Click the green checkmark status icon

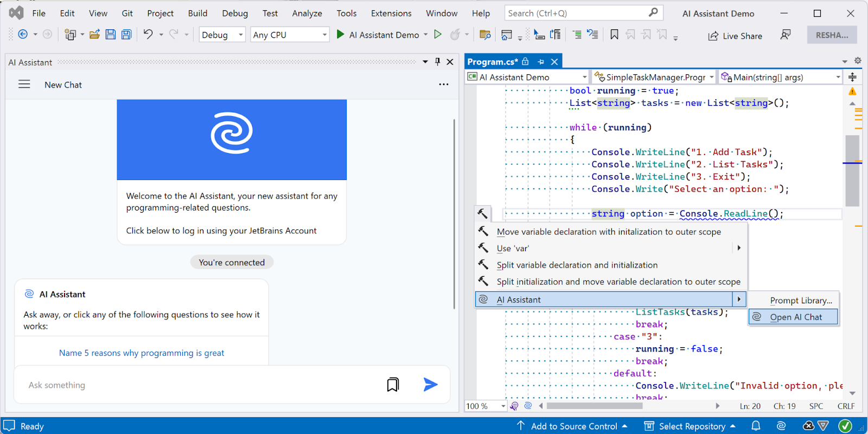coord(845,426)
